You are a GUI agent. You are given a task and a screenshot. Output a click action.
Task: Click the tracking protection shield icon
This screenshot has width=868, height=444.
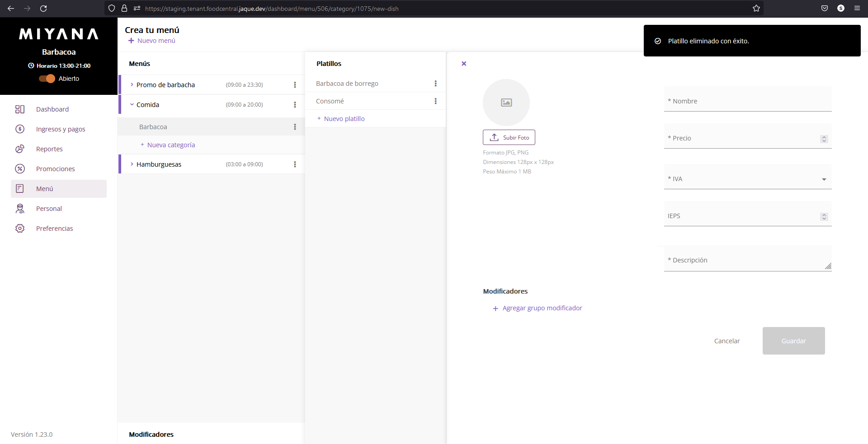(112, 8)
